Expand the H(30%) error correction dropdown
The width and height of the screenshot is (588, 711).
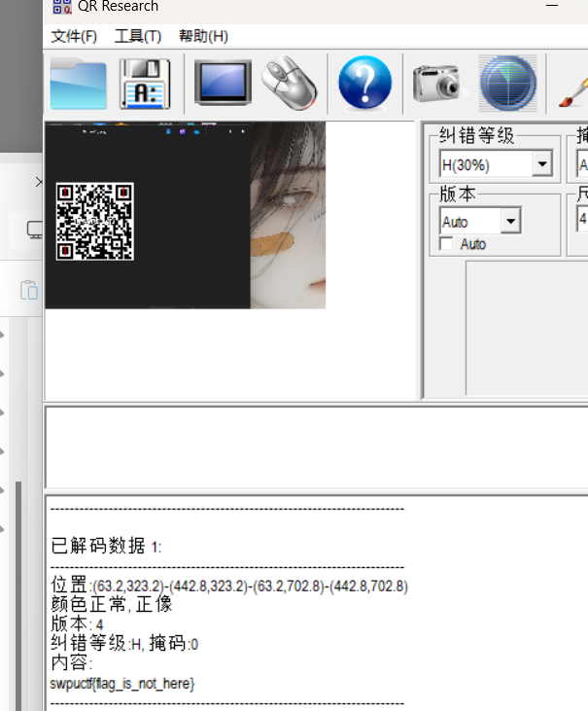542,164
